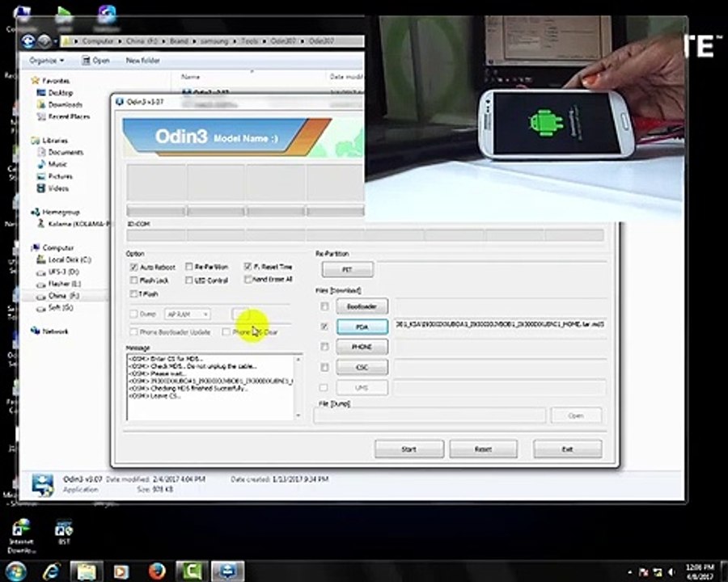Check the Bootloader file checkbox
This screenshot has height=582, width=728.
pos(324,306)
